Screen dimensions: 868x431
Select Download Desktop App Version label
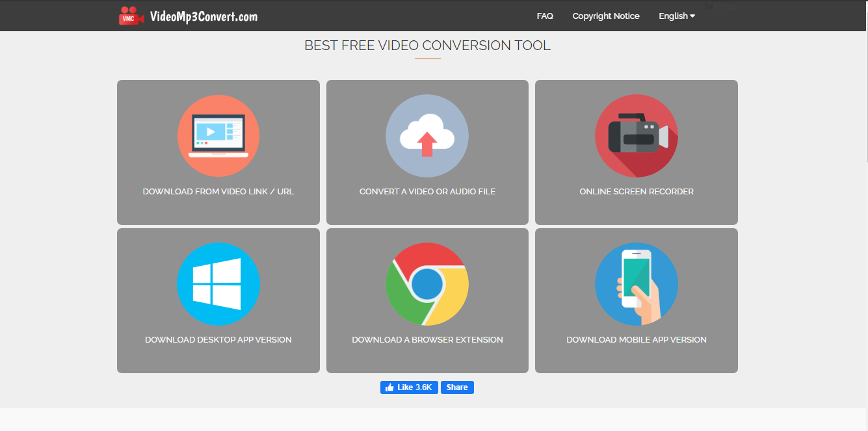(218, 340)
